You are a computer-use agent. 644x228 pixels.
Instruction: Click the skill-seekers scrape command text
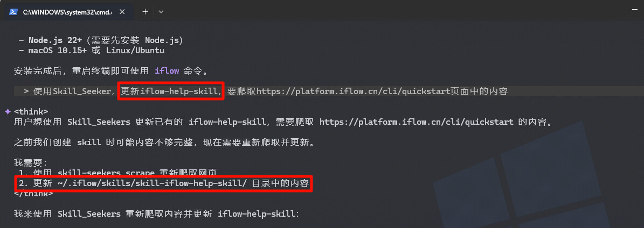coord(106,173)
